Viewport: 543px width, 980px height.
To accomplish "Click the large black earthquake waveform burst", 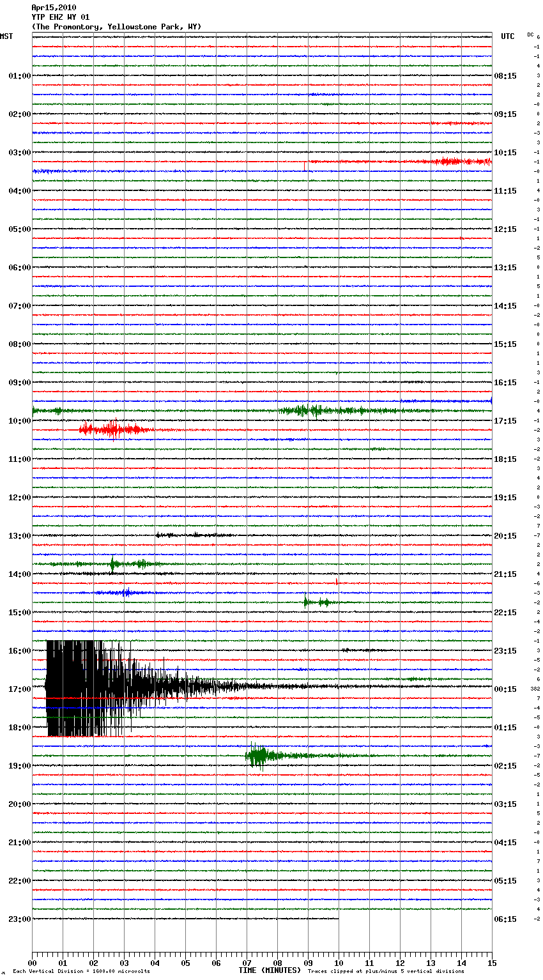I will (89, 688).
